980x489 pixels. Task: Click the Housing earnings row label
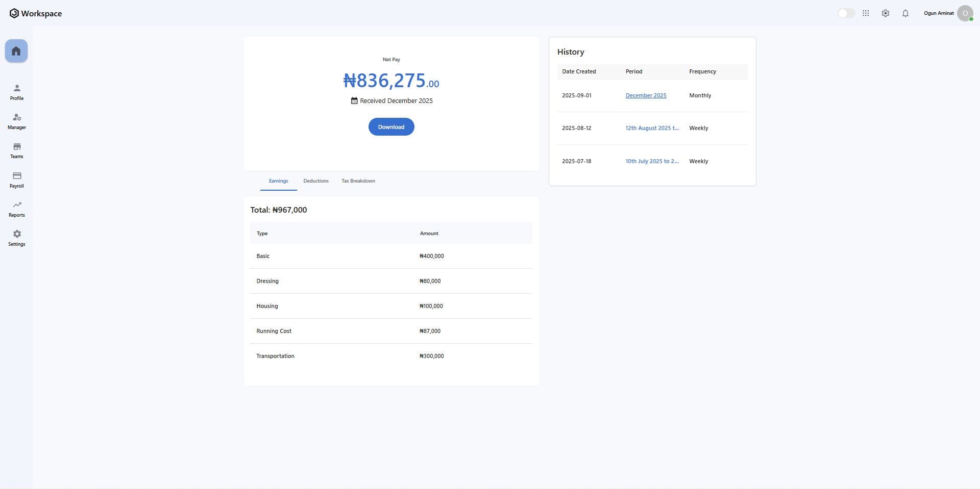point(267,306)
